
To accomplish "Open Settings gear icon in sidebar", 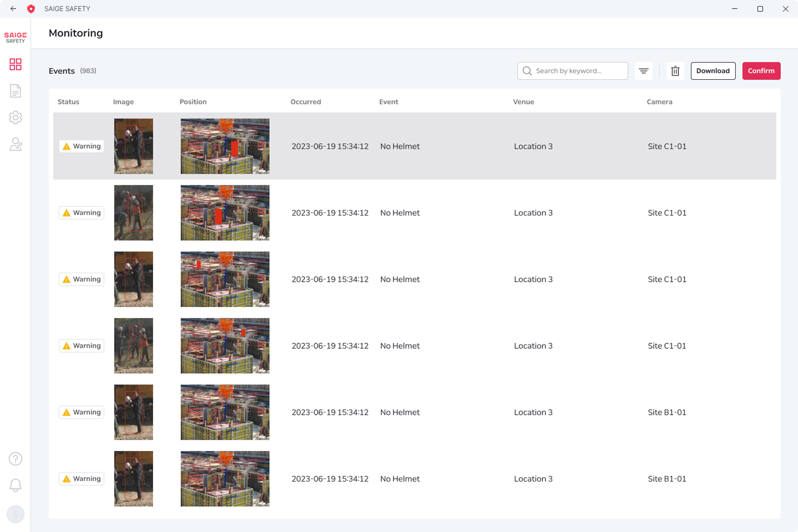I will [16, 118].
